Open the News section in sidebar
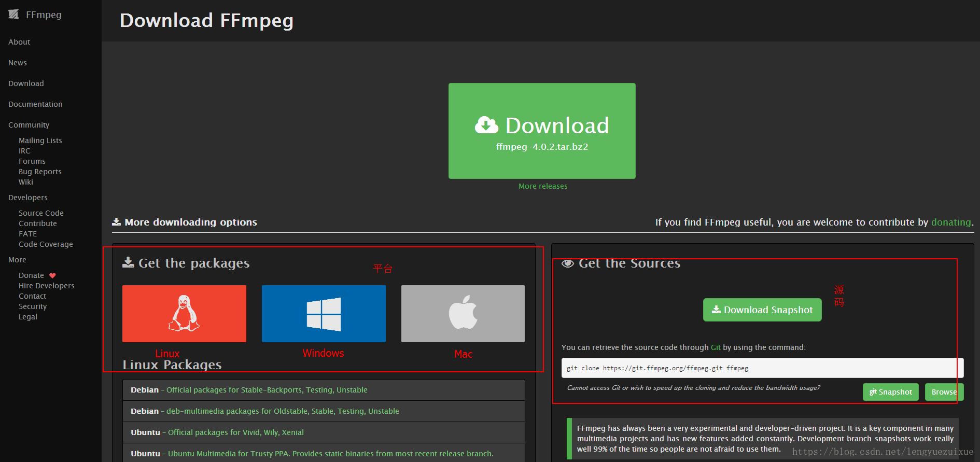The height and width of the screenshot is (462, 980). tap(18, 63)
